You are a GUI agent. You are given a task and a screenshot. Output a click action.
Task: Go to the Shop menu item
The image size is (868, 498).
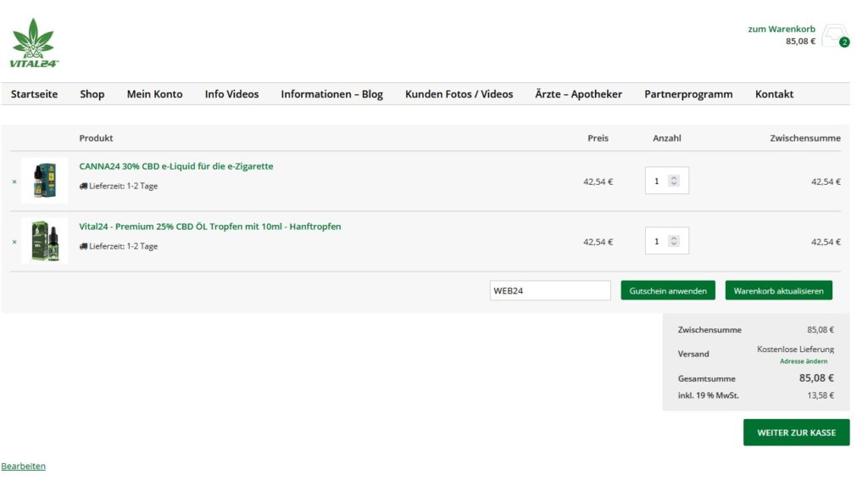[92, 94]
